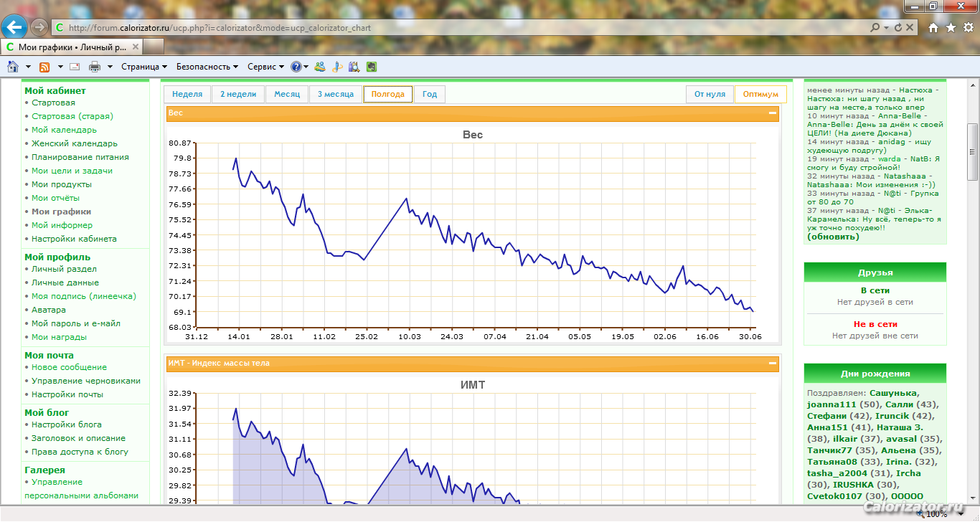Open Настройки блога link
This screenshot has width=980, height=522.
[67, 424]
